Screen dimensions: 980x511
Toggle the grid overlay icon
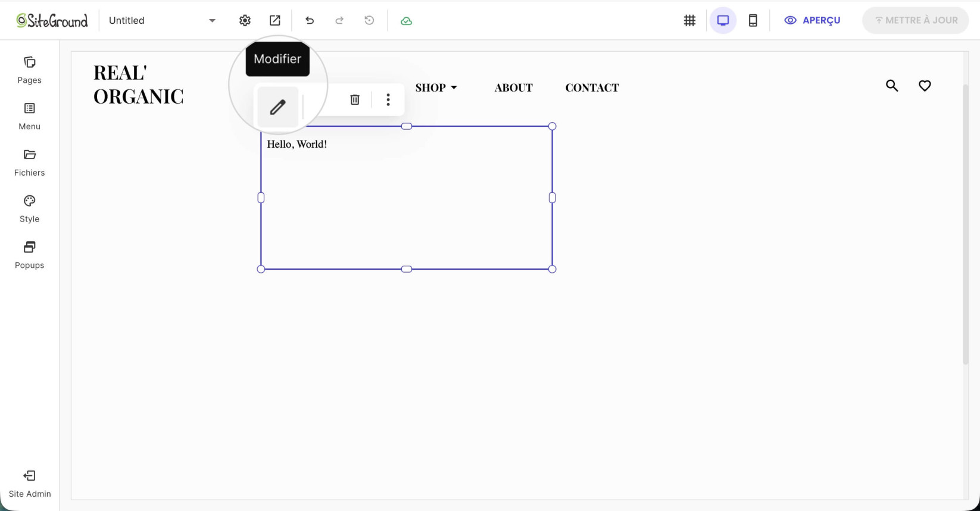tap(689, 20)
